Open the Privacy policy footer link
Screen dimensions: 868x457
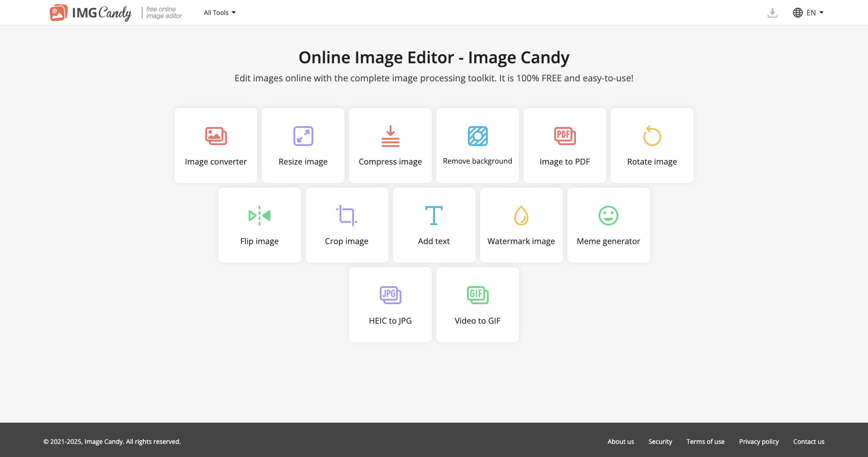tap(759, 442)
